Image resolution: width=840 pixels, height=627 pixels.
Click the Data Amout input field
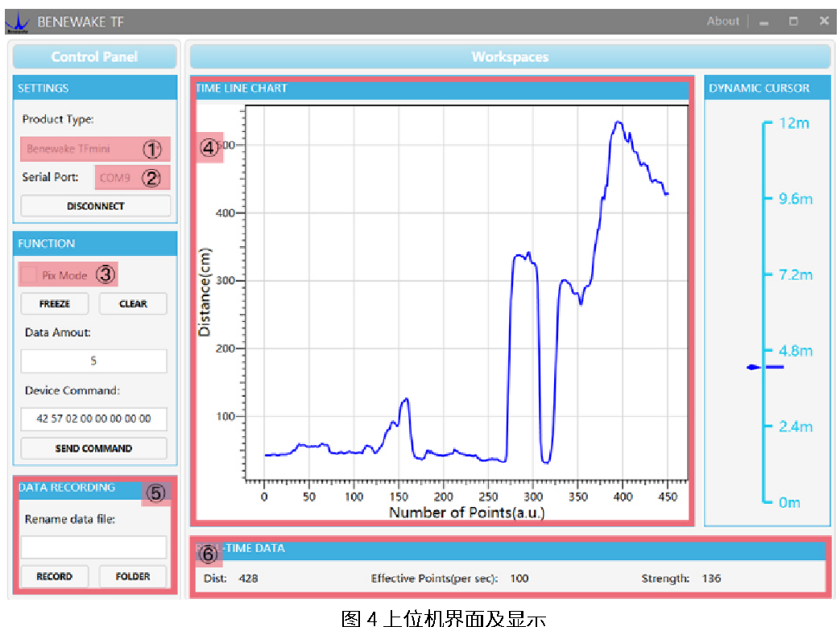(93, 361)
